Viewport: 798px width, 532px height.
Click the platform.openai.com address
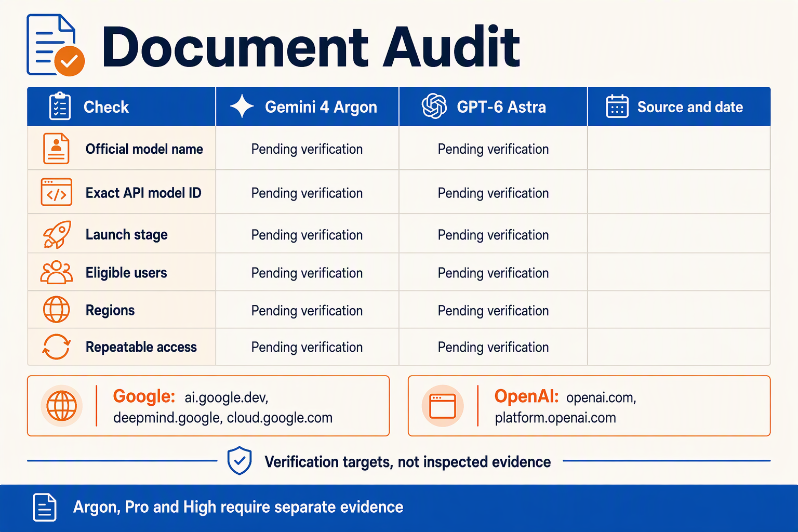555,418
